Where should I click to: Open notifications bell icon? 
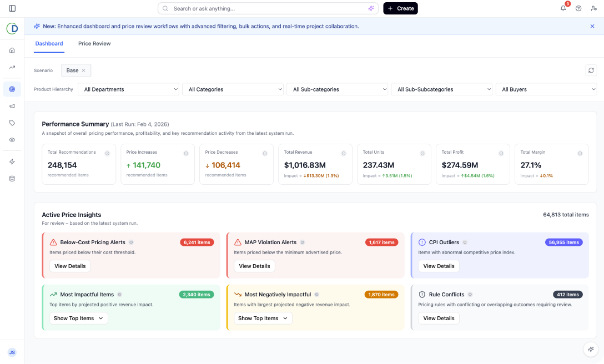tap(563, 8)
